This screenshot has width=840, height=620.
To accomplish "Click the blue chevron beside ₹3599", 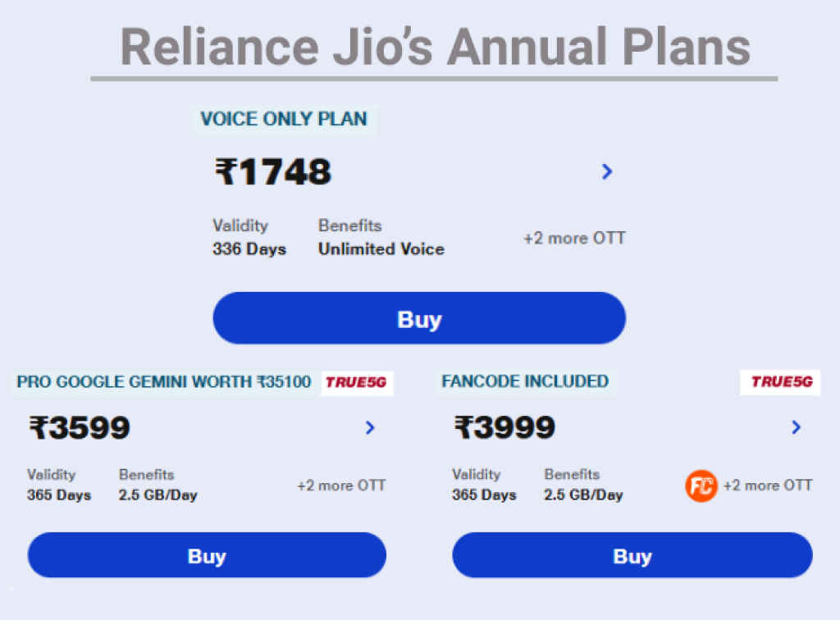I will (370, 427).
